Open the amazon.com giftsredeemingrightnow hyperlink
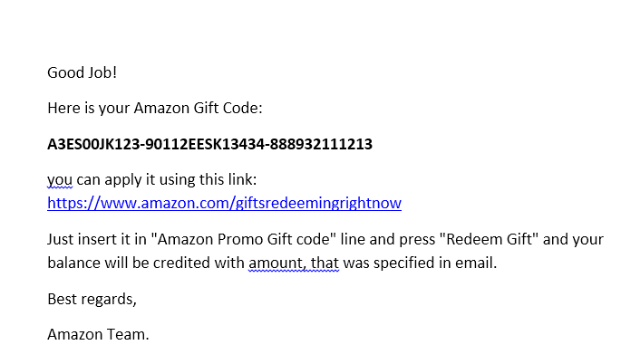Screen dimensions: 621x364 coord(224,203)
